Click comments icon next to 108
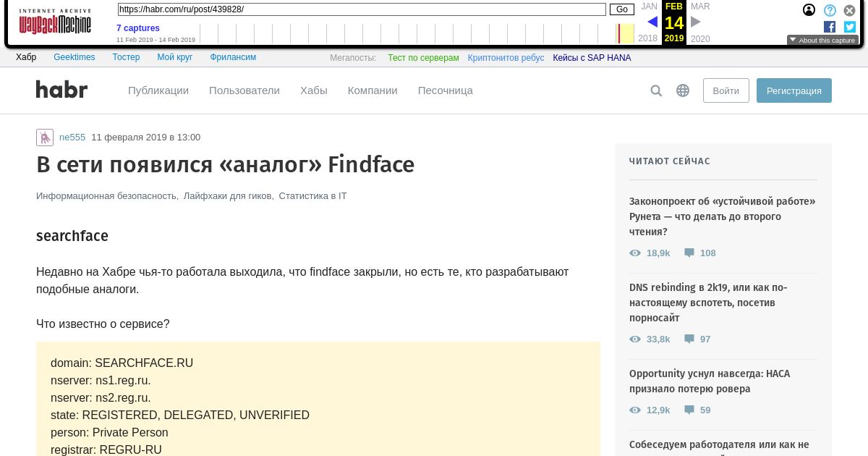Screen dimensions: 868x456 (689, 253)
